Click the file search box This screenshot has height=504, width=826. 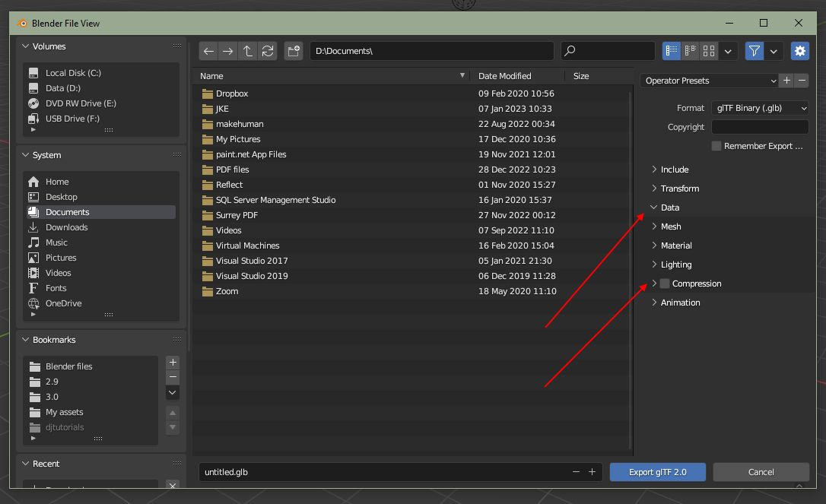coord(608,51)
